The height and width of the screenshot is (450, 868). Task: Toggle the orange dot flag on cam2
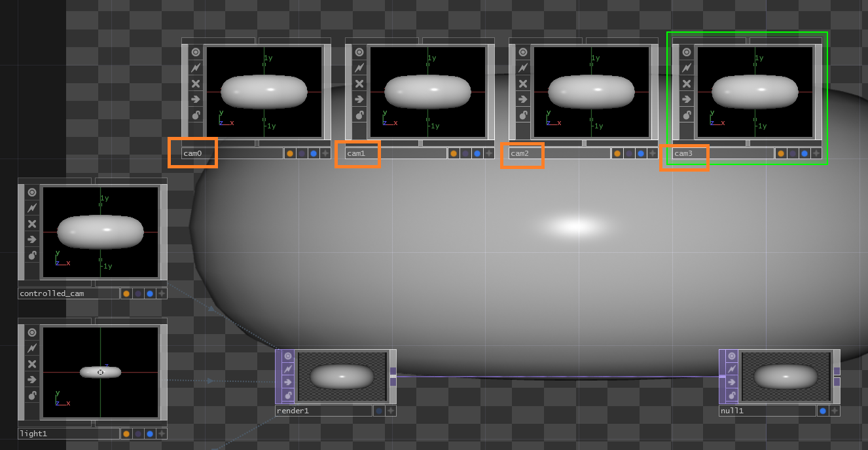coord(617,153)
